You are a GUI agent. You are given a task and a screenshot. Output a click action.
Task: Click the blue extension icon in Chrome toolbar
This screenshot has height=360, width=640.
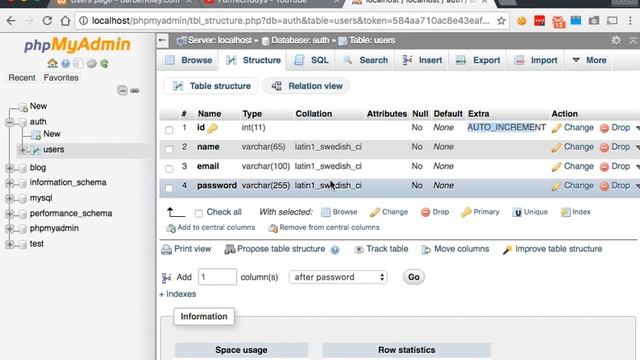click(576, 20)
